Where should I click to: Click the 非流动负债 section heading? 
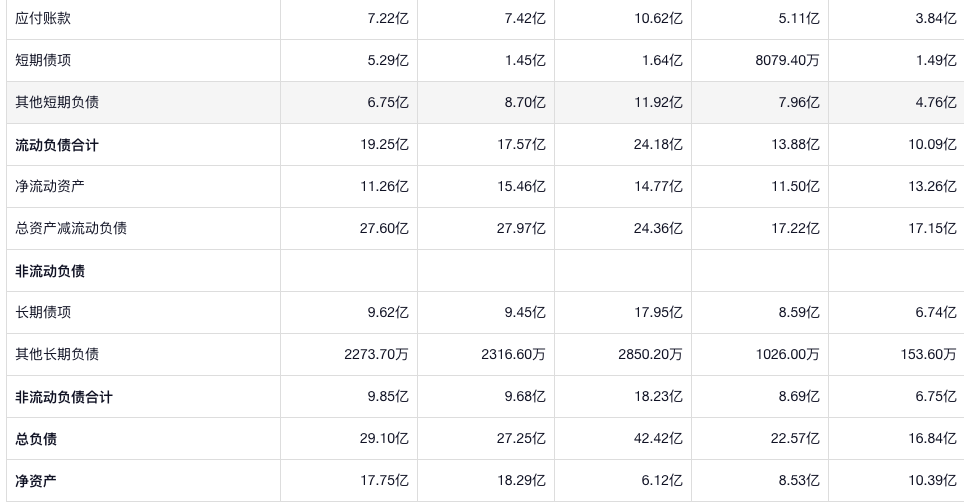click(x=50, y=271)
